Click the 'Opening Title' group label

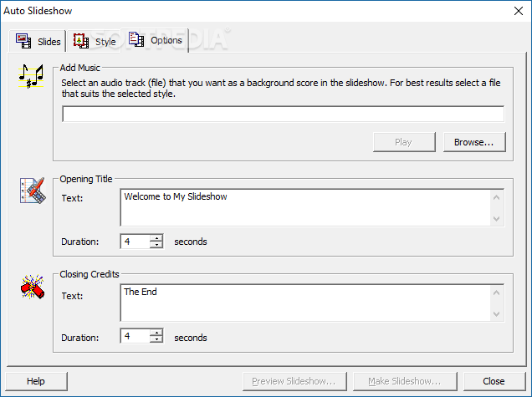pyautogui.click(x=86, y=179)
